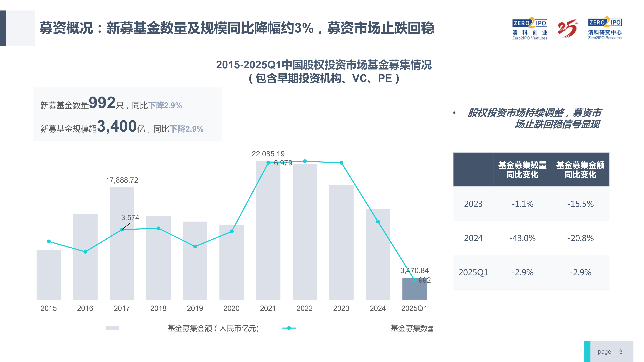
Task: Click the Zero2IPO Ventures logo
Action: (x=530, y=29)
